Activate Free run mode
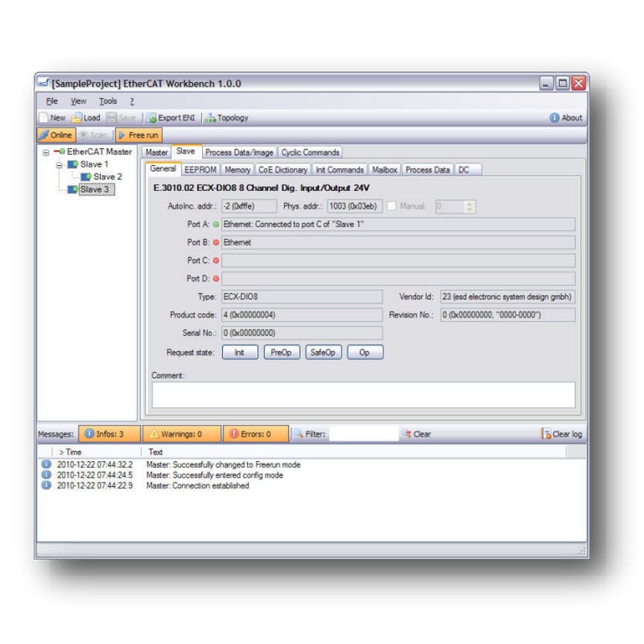 tap(138, 135)
